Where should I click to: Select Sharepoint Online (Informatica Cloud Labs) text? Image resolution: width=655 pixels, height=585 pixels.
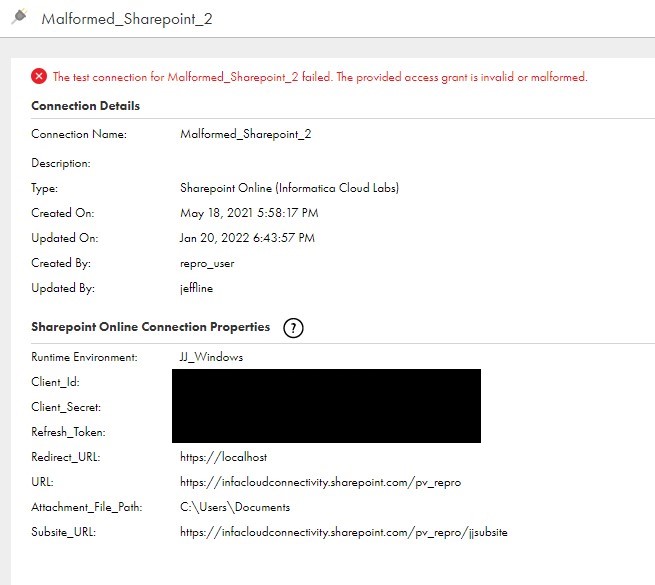pyautogui.click(x=289, y=188)
